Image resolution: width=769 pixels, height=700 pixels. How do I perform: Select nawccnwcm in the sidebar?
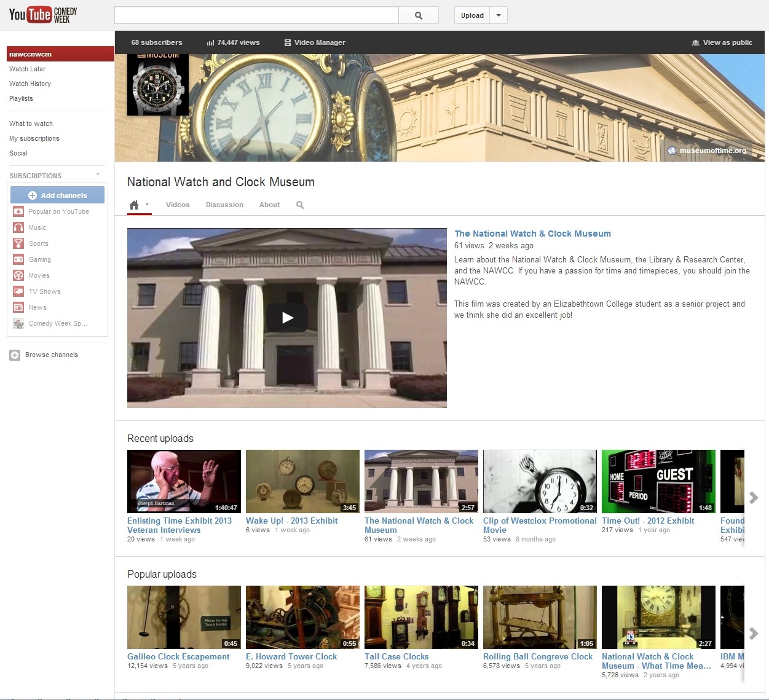tap(60, 54)
